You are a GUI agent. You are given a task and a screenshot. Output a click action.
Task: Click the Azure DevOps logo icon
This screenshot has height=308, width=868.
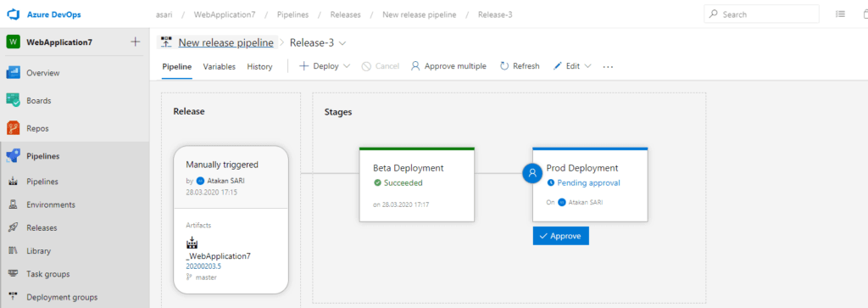[x=13, y=14]
